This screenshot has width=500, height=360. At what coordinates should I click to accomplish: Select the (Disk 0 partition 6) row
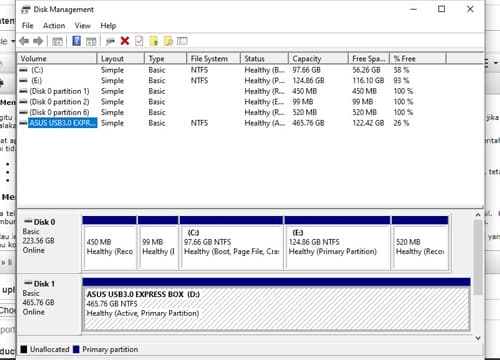click(x=59, y=112)
